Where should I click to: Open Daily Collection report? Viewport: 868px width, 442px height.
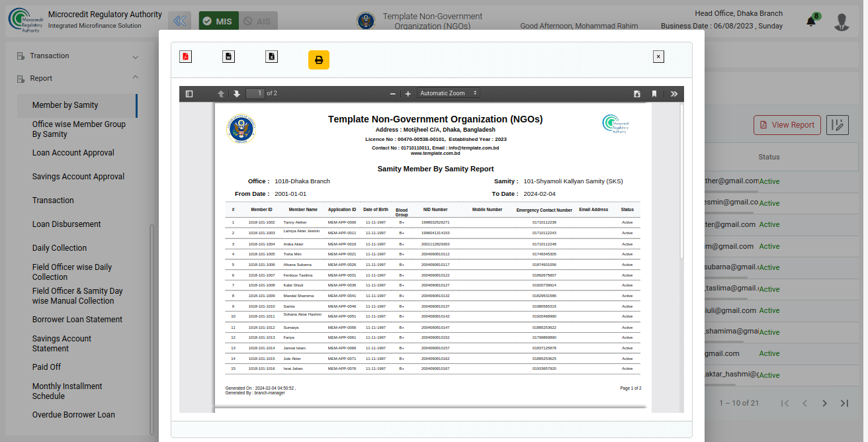[60, 248]
